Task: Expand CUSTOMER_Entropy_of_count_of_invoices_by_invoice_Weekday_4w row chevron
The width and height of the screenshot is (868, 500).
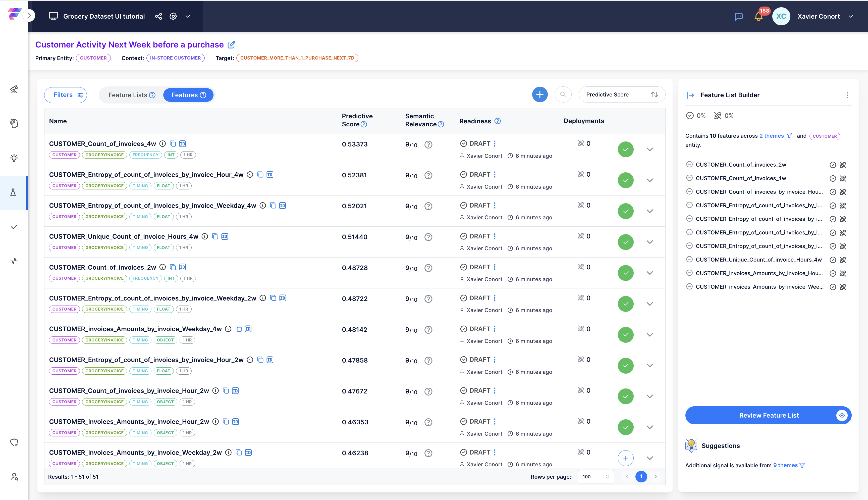Action: 650,211
